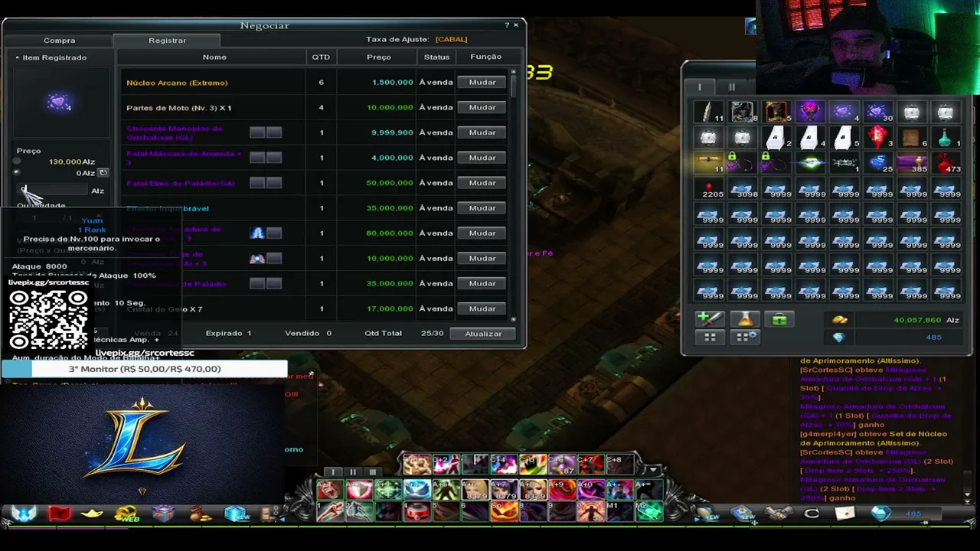Switch to the Compra tab
980x551 pixels.
coord(59,40)
